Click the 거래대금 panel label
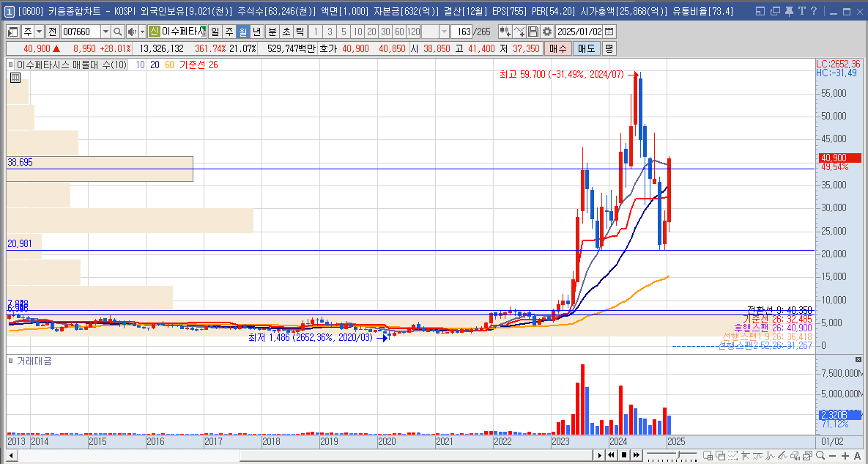Viewport: 868px width, 464px height. click(x=34, y=361)
